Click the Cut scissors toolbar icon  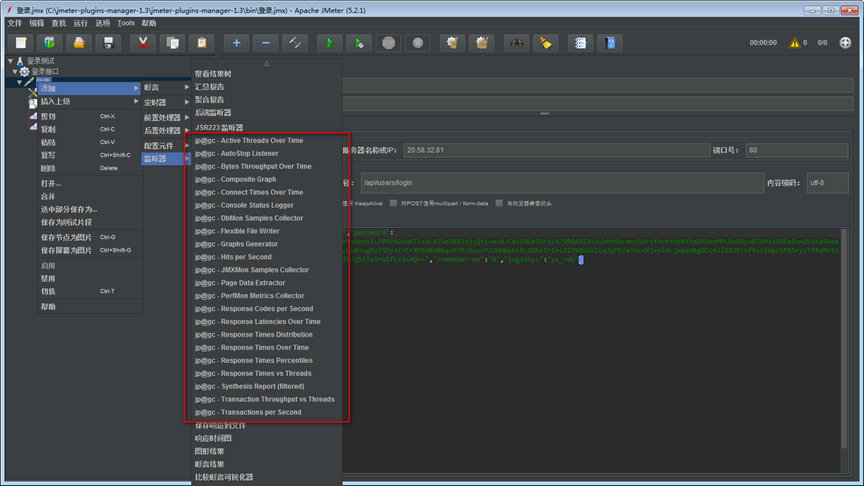click(143, 43)
